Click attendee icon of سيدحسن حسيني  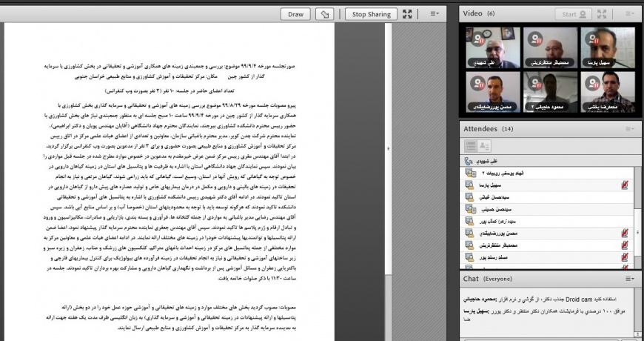(470, 209)
